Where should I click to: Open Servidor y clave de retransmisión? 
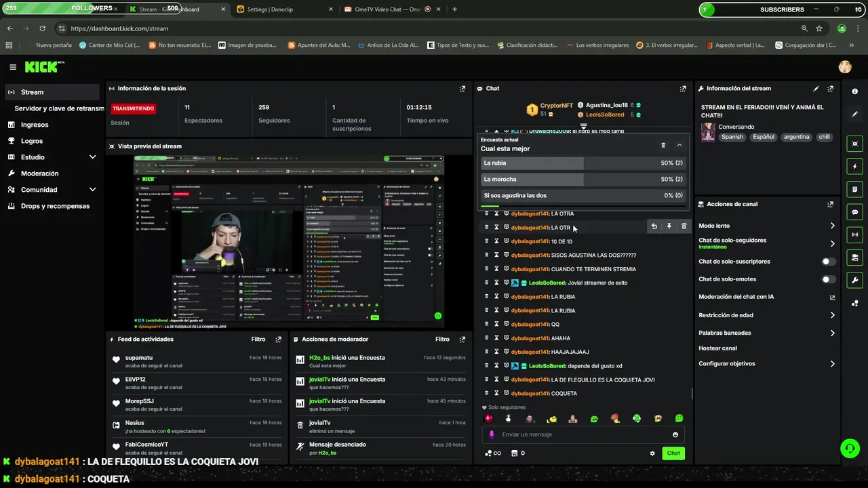[x=59, y=108]
